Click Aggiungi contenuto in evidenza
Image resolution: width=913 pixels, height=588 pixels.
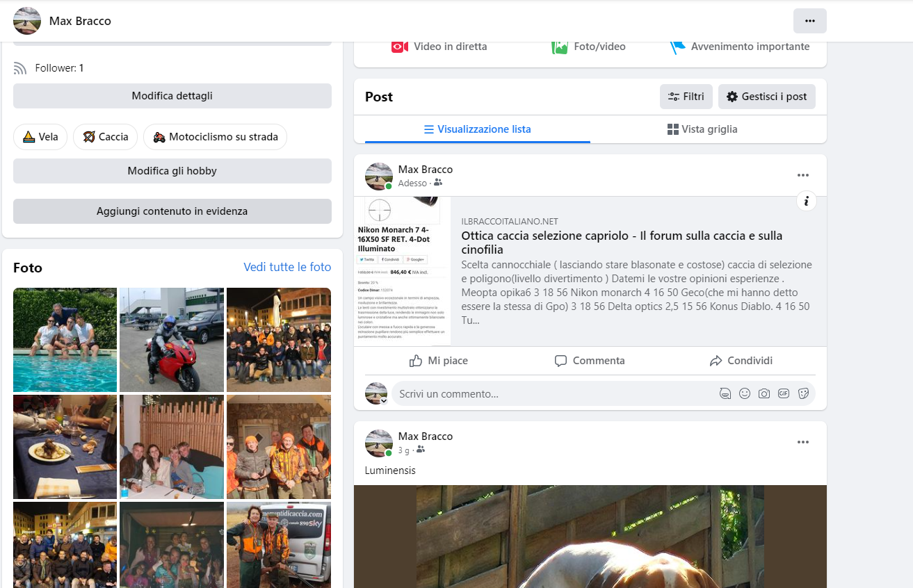[x=172, y=211]
